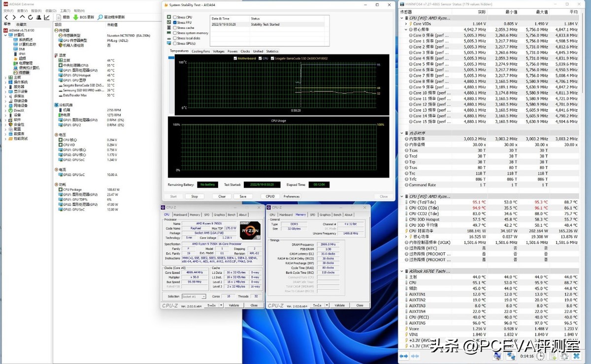This screenshot has height=364, width=591.
Task: Click the AIDA64 refresh icon
Action: [30, 17]
